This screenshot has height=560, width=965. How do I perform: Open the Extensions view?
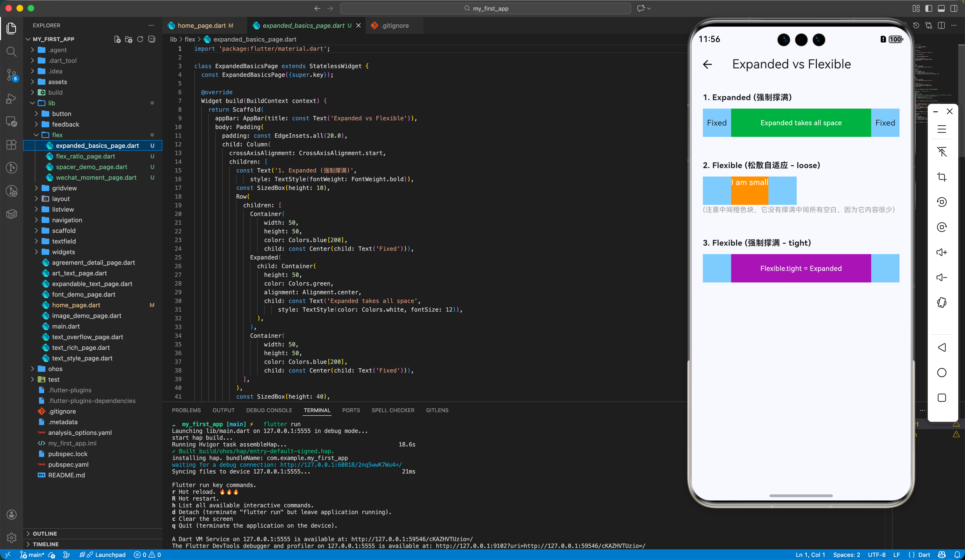[x=12, y=145]
